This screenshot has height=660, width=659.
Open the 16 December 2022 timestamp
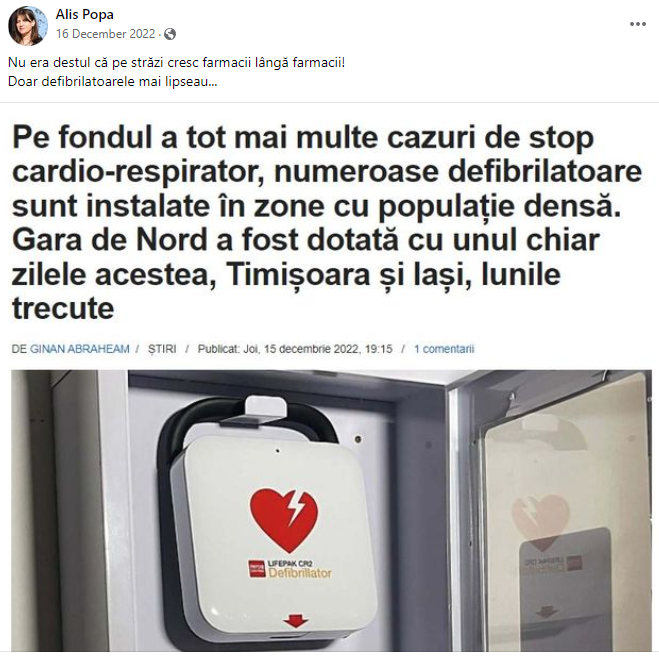click(106, 34)
